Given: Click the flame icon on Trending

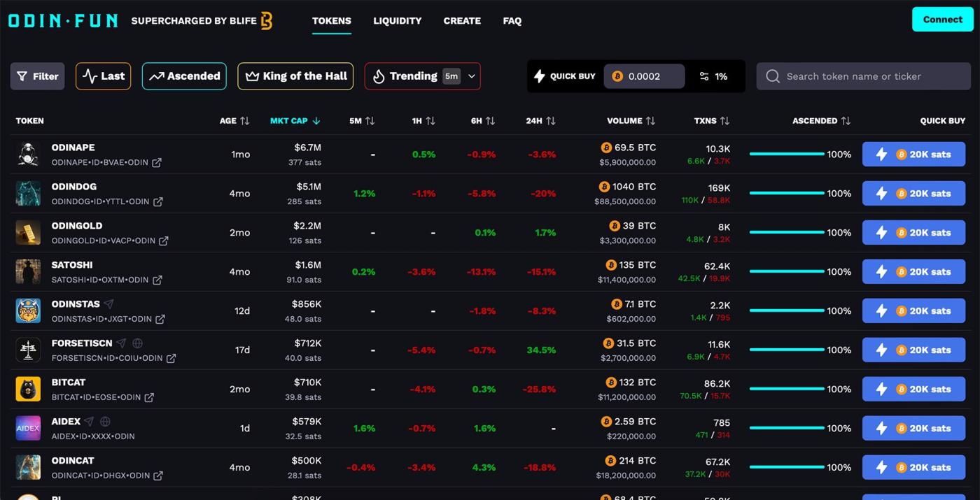Looking at the screenshot, I should [378, 76].
